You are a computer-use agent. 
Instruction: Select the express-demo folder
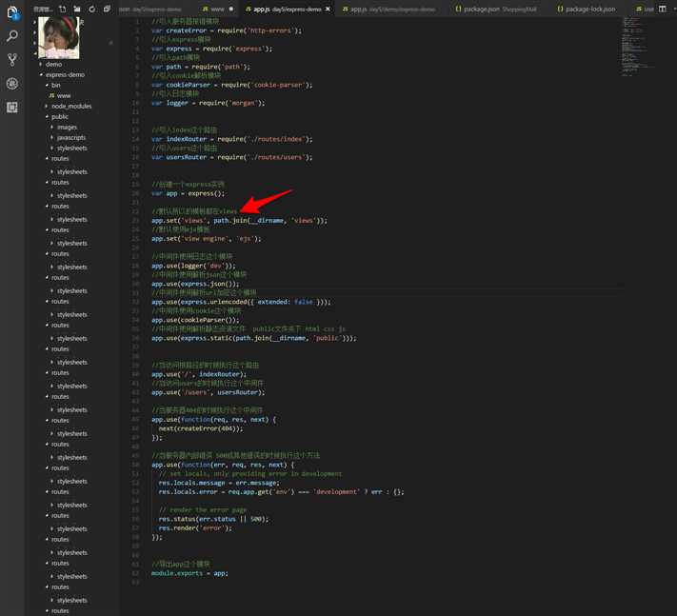tap(65, 74)
